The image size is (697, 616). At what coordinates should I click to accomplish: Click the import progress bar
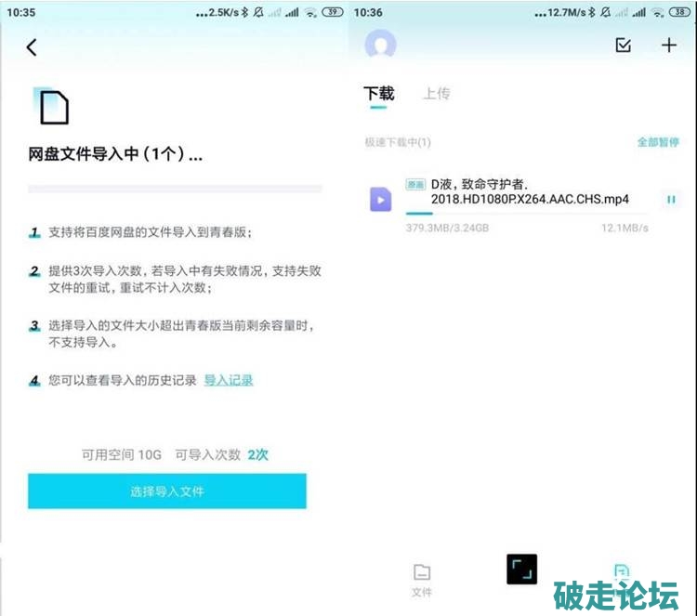point(175,189)
